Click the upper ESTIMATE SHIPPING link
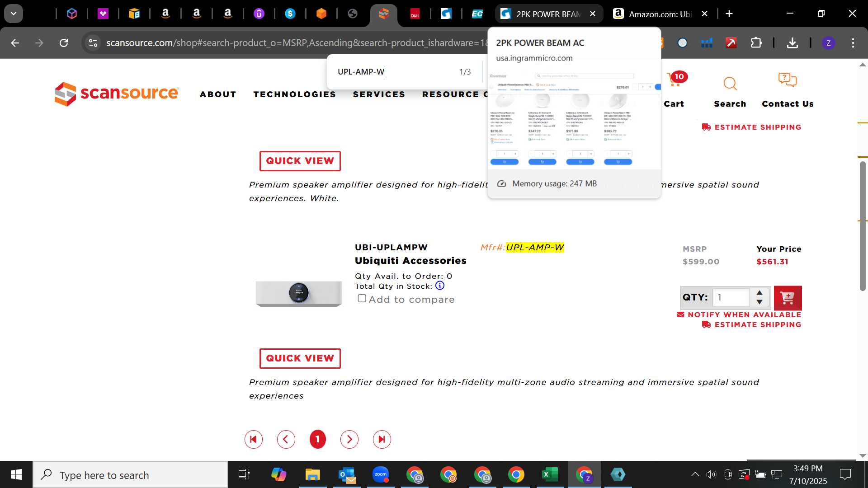The width and height of the screenshot is (868, 488). tap(751, 127)
